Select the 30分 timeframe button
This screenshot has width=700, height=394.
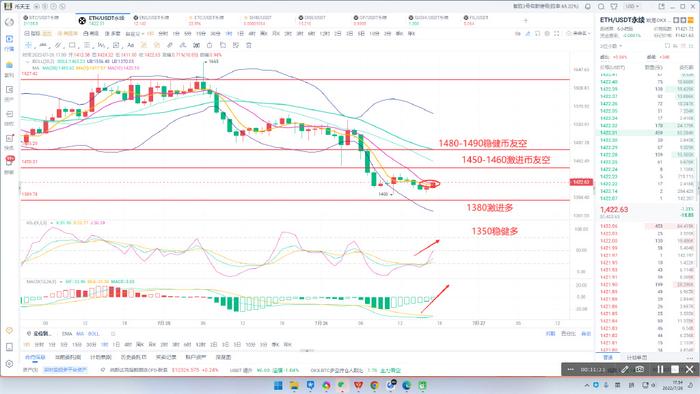tap(216, 33)
